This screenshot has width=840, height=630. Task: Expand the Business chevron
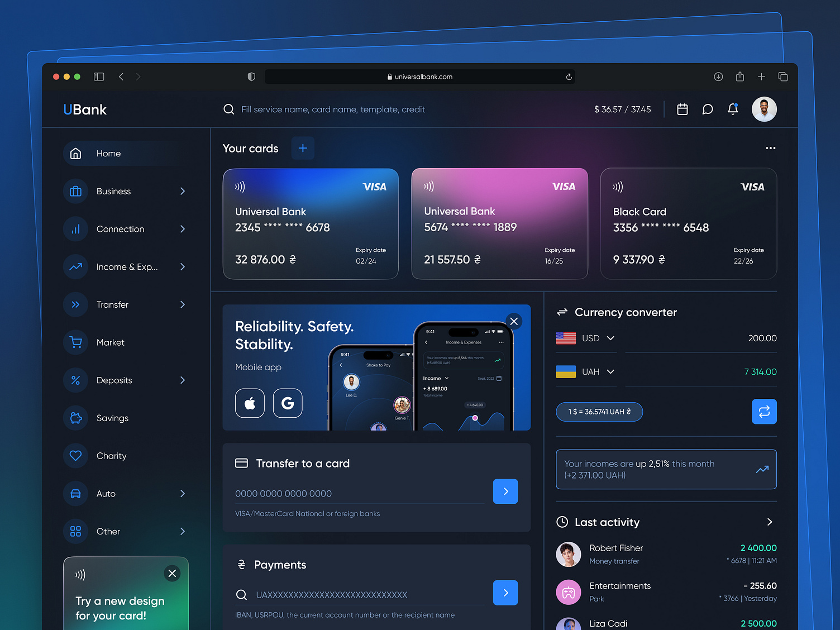click(x=183, y=191)
